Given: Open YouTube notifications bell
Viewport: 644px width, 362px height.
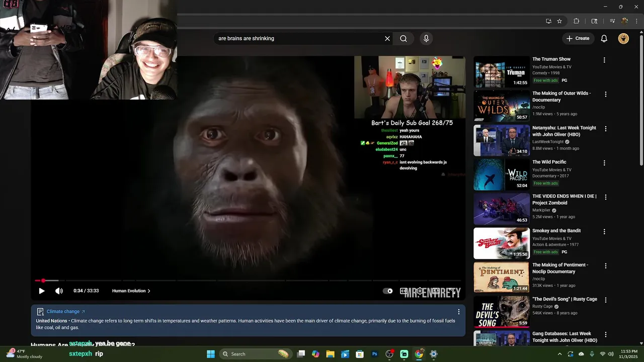Looking at the screenshot, I should tap(604, 38).
